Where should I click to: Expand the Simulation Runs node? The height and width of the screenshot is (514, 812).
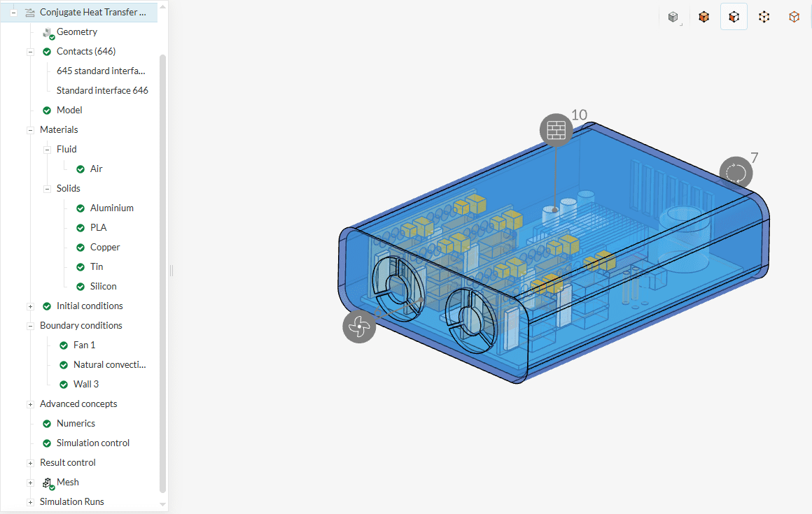30,502
